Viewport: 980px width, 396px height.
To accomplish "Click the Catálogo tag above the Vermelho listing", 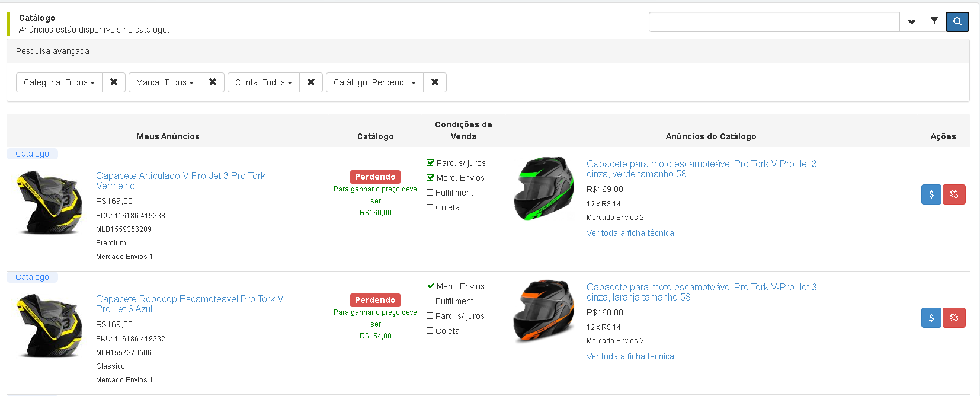I will coord(32,154).
